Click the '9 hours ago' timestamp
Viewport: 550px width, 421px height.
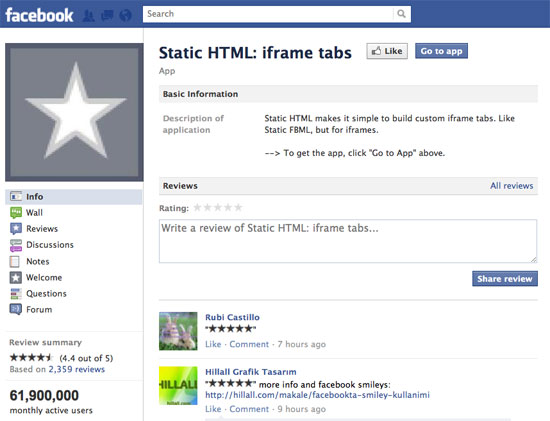[302, 409]
